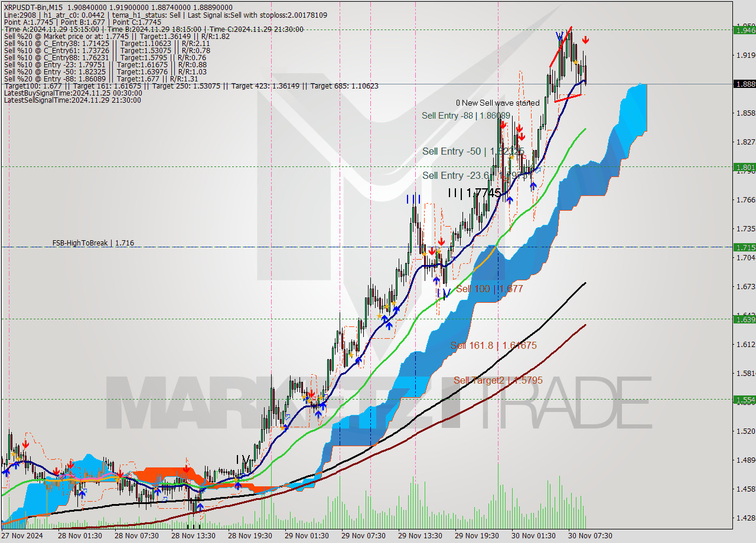Click the 1.827 price axis value
The height and width of the screenshot is (543, 756).
pos(745,142)
